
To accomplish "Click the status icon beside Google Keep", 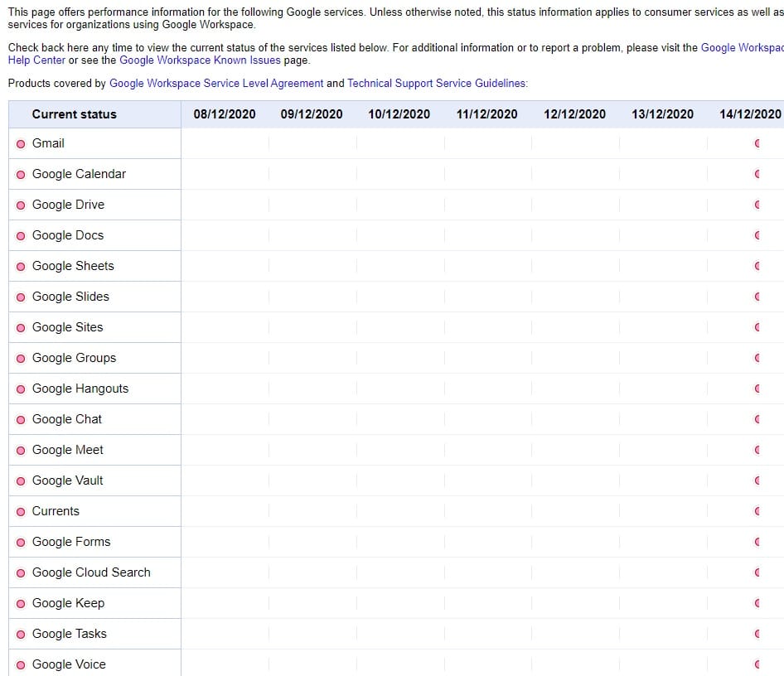I will 21,604.
